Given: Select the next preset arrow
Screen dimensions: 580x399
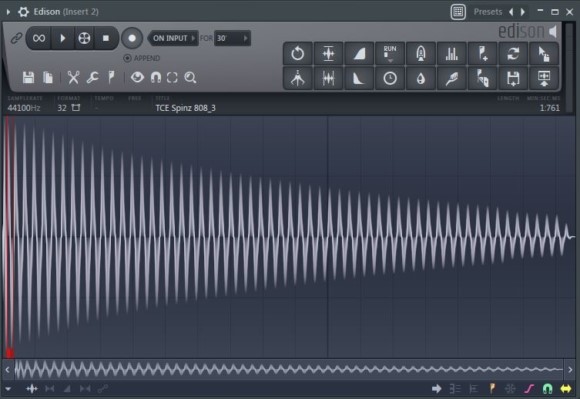Looking at the screenshot, I should pyautogui.click(x=523, y=12).
